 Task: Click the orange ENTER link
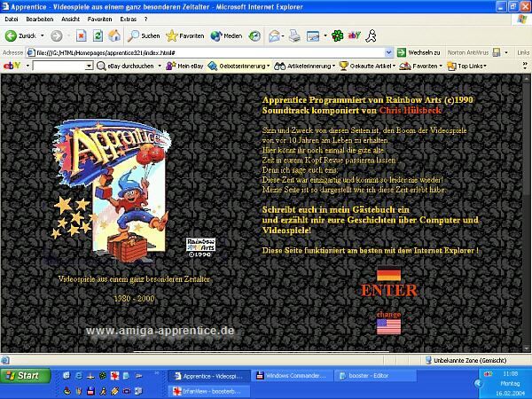click(389, 291)
